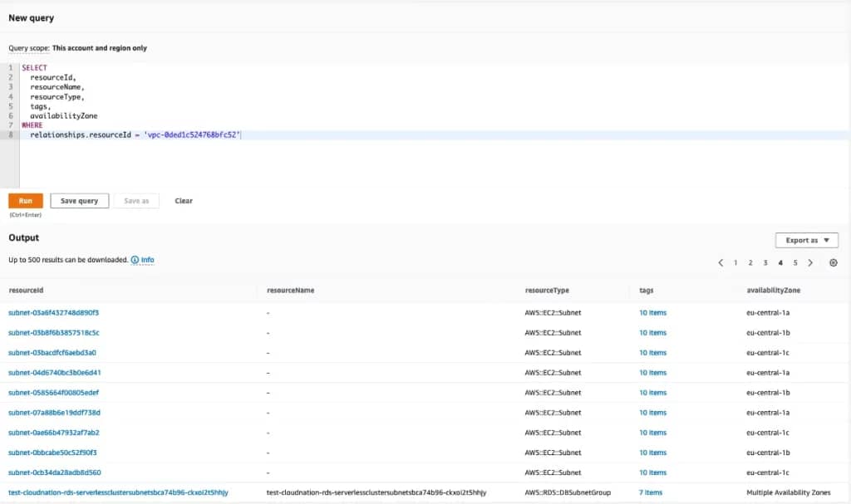Click the info circle icon
Screen dimensions: 851x504
pyautogui.click(x=135, y=260)
